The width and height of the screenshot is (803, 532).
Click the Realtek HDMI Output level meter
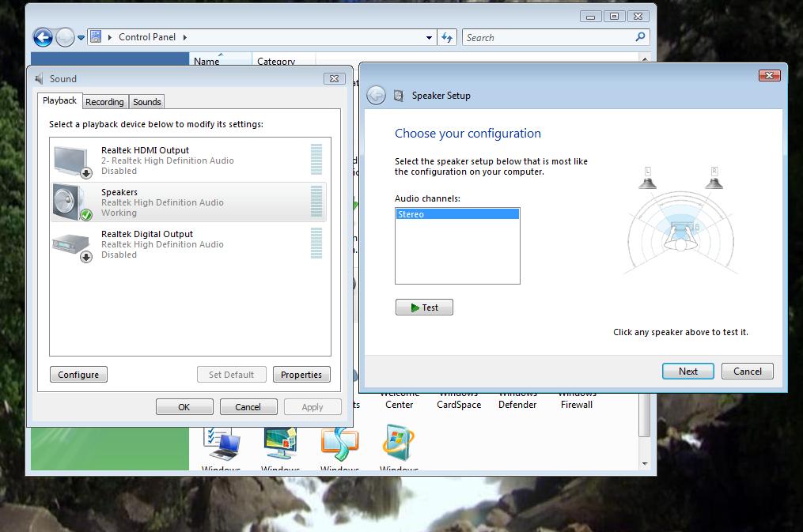click(x=316, y=160)
